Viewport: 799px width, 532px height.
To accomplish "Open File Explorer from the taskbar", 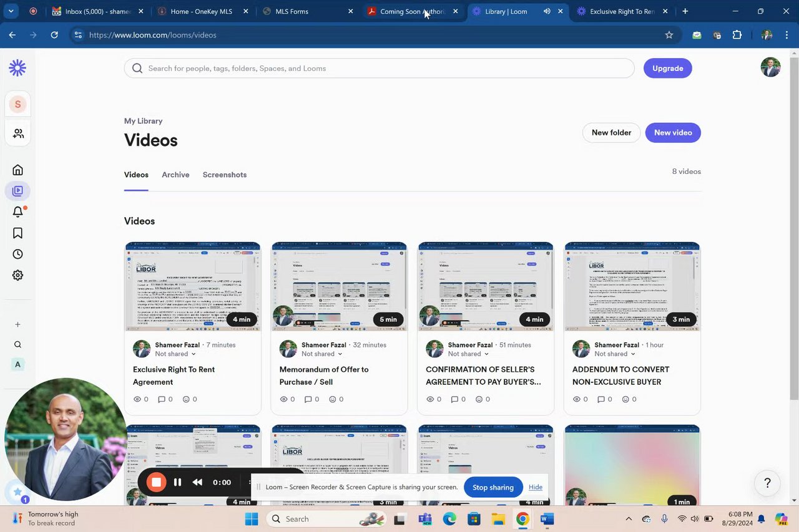I will [x=498, y=519].
